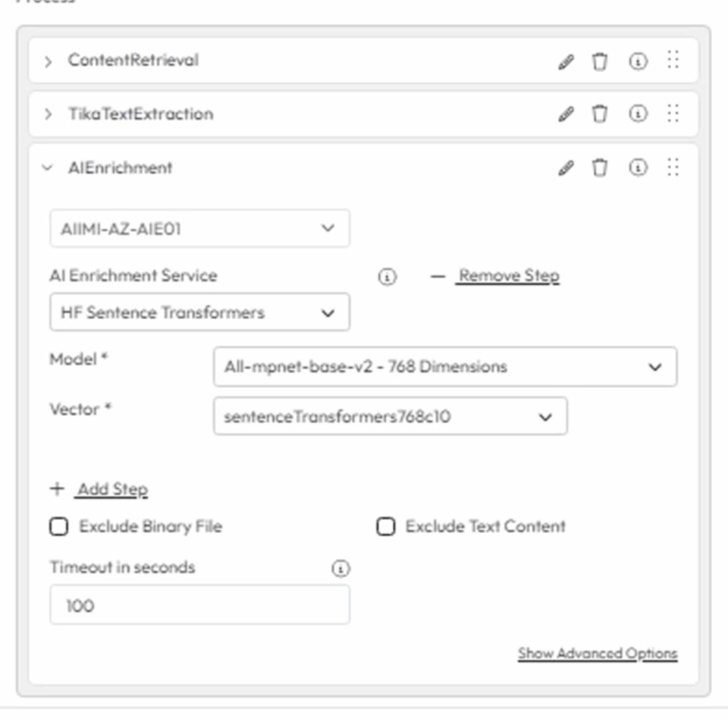Image resolution: width=728 pixels, height=719 pixels.
Task: Open the AI Enrichment Service info icon
Action: 387,277
